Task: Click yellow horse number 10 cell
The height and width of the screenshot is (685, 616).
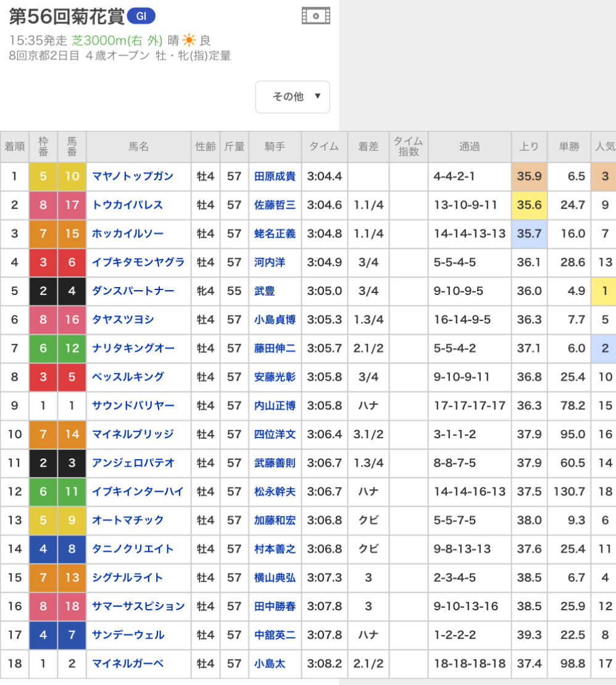Action: pos(72,176)
